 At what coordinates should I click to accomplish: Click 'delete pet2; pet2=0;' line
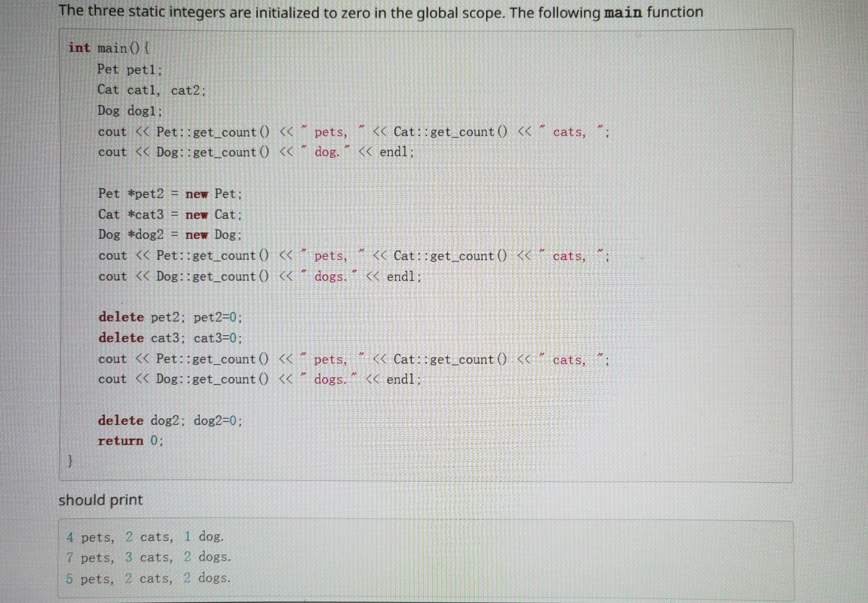click(x=170, y=317)
